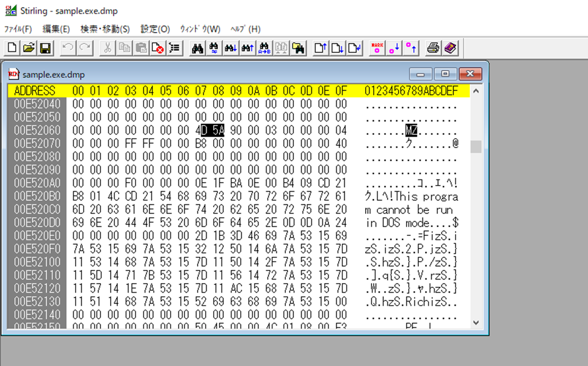The width and height of the screenshot is (588, 366).
Task: Click the Open file folder icon
Action: tap(29, 48)
